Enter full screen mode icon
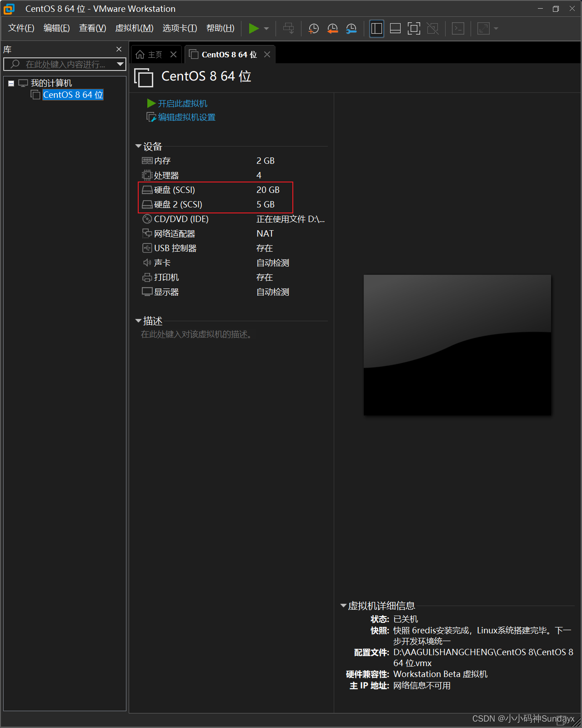Viewport: 582px width, 728px height. click(x=414, y=29)
